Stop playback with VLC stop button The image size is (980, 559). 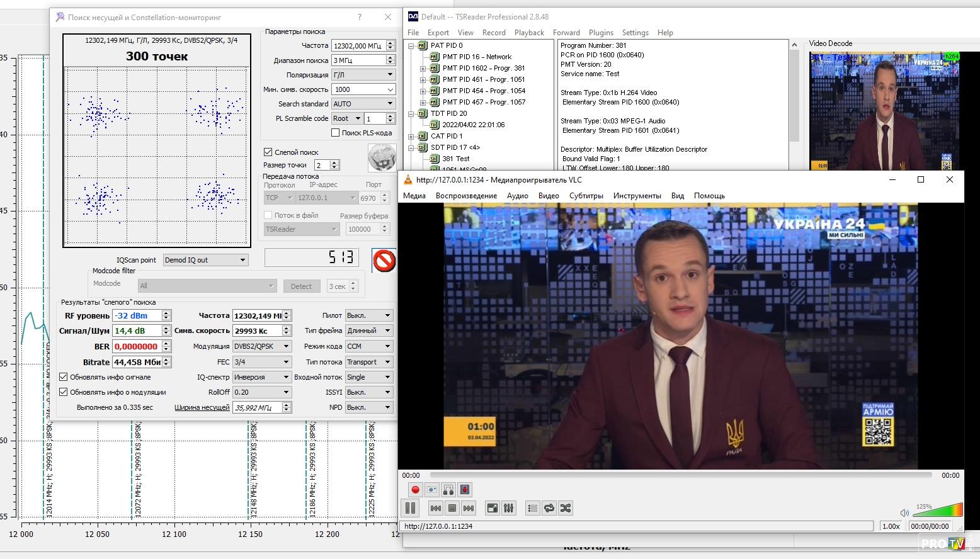point(452,508)
